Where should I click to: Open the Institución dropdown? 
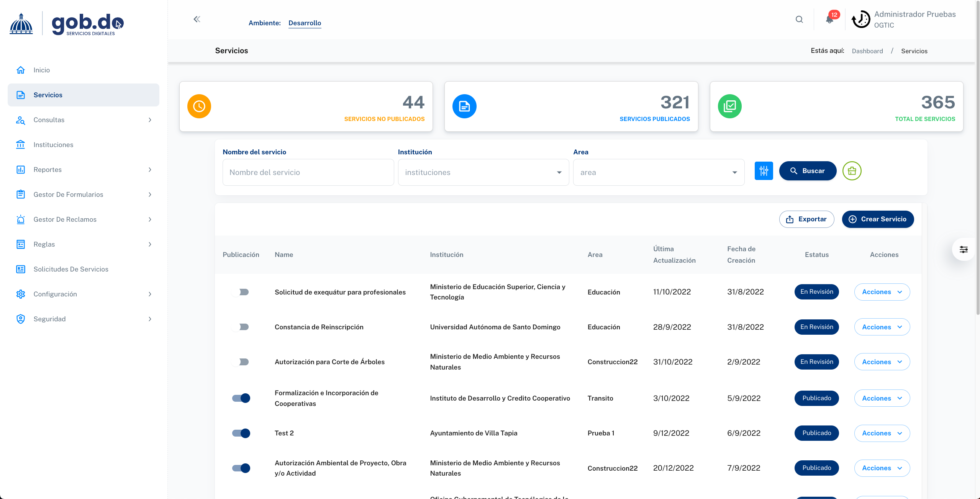483,172
